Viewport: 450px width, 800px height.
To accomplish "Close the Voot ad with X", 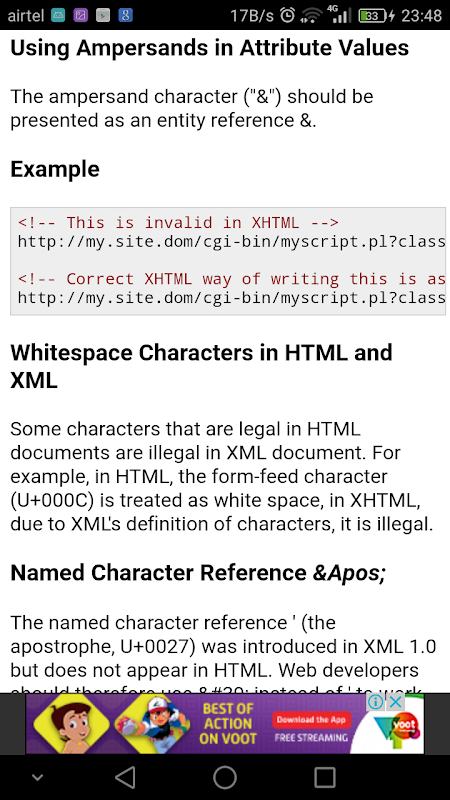I will [395, 703].
